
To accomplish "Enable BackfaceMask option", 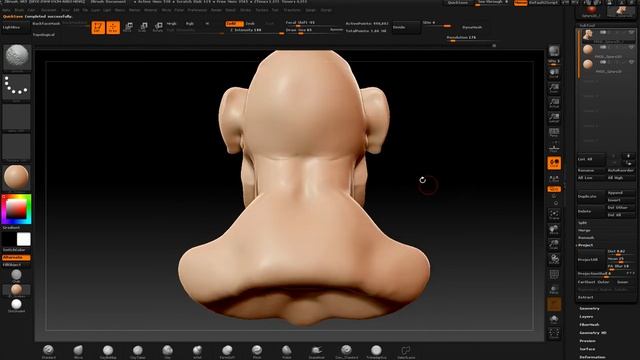I will pos(46,24).
